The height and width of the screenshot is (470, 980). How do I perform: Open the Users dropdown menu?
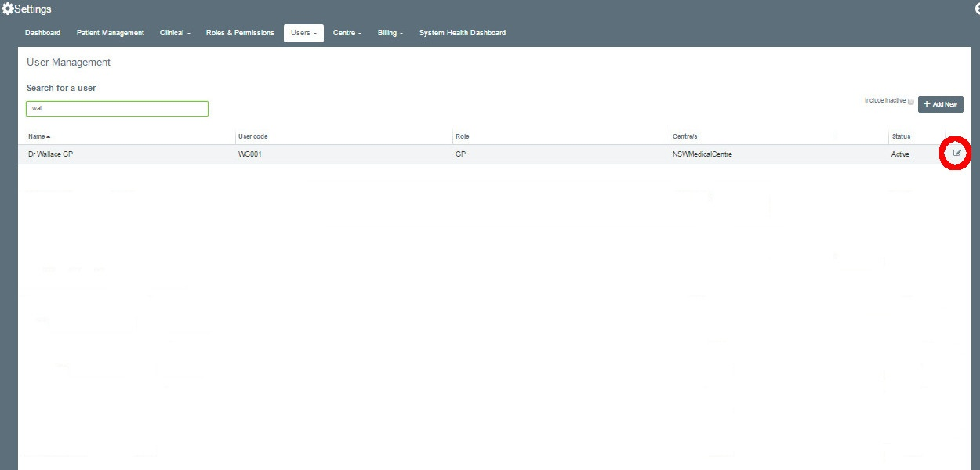tap(303, 33)
